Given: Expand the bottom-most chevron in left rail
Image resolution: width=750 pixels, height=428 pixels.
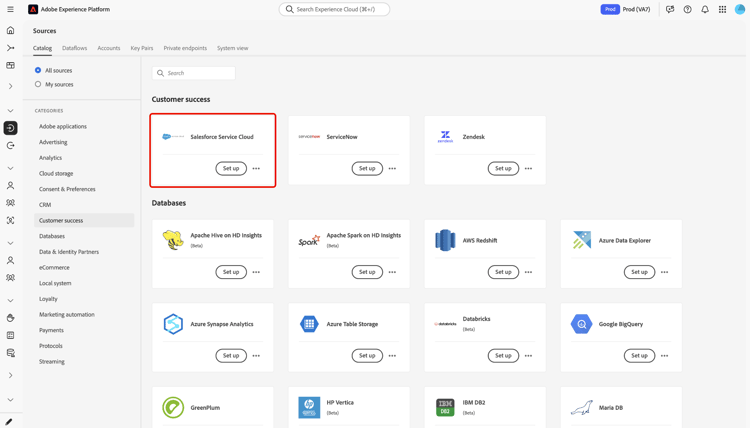Looking at the screenshot, I should point(11,400).
